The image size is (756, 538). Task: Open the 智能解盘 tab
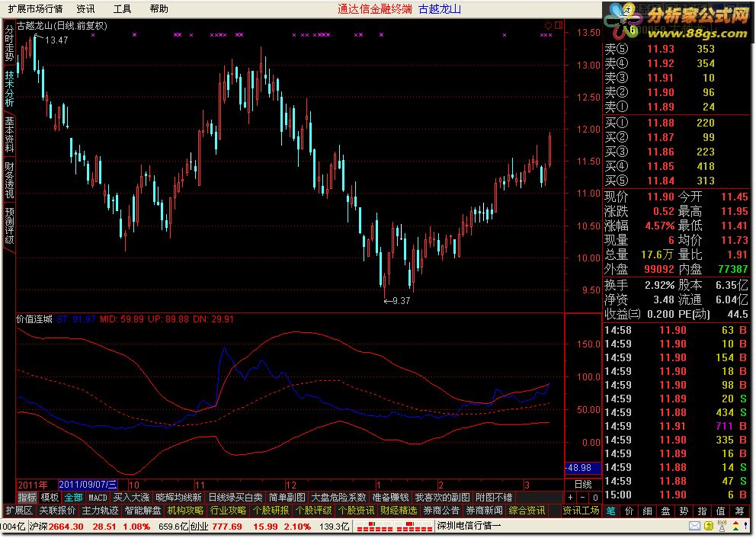(143, 511)
